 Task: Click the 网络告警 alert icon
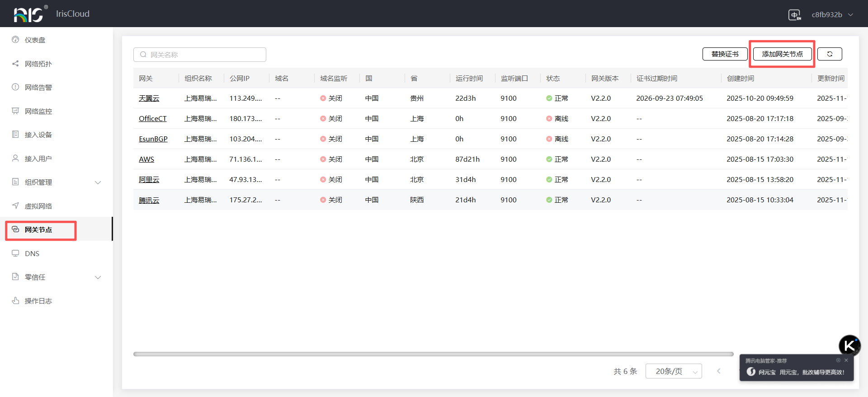(x=15, y=87)
